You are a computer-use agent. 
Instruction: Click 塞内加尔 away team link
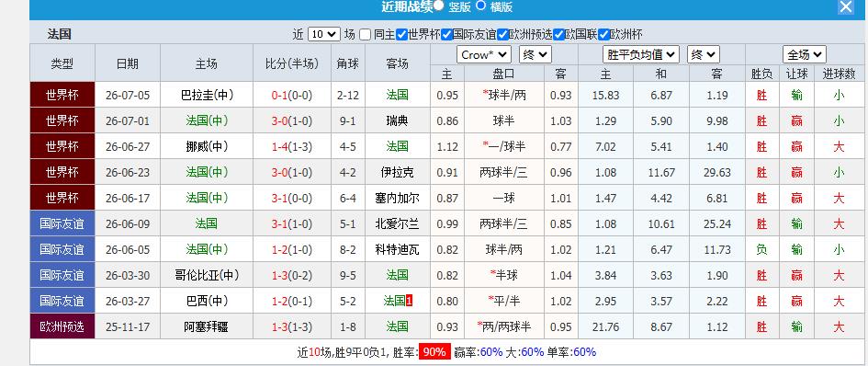tap(398, 198)
